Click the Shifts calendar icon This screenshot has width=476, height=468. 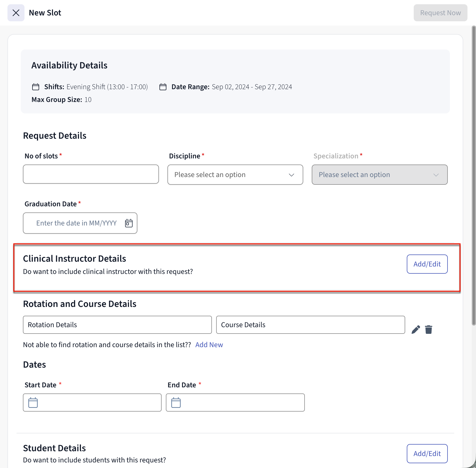(36, 87)
